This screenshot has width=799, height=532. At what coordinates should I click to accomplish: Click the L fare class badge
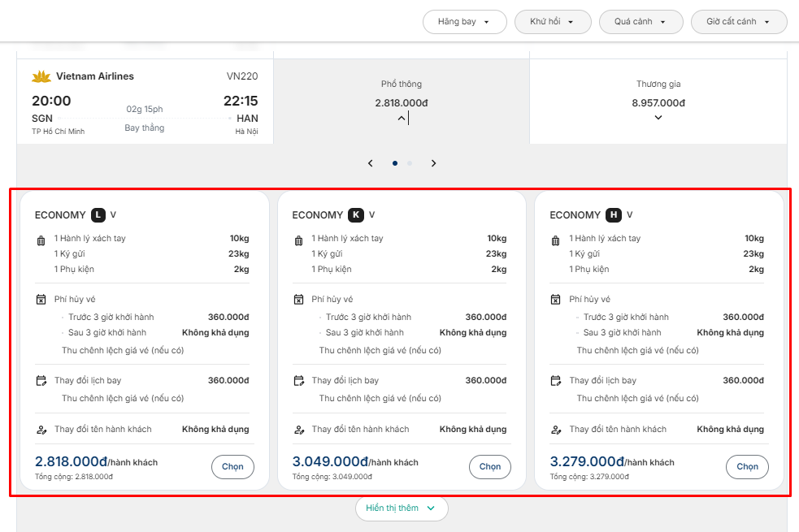[98, 215]
